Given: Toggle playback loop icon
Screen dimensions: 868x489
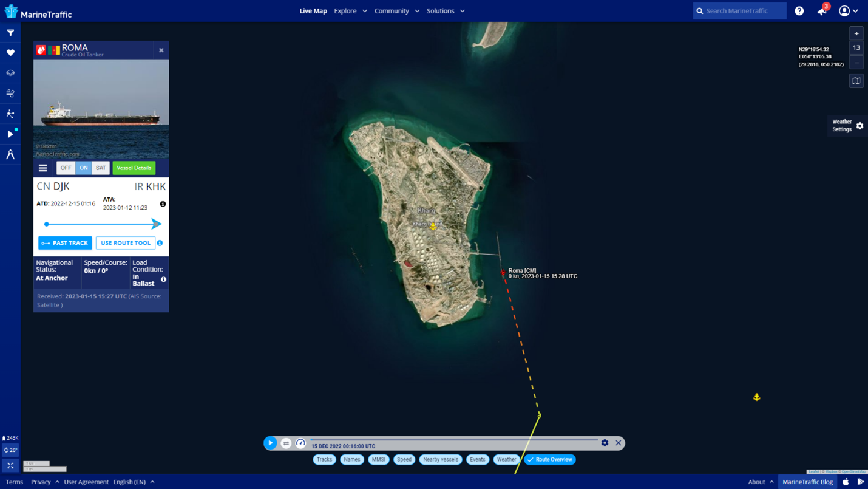Looking at the screenshot, I should 286,443.
